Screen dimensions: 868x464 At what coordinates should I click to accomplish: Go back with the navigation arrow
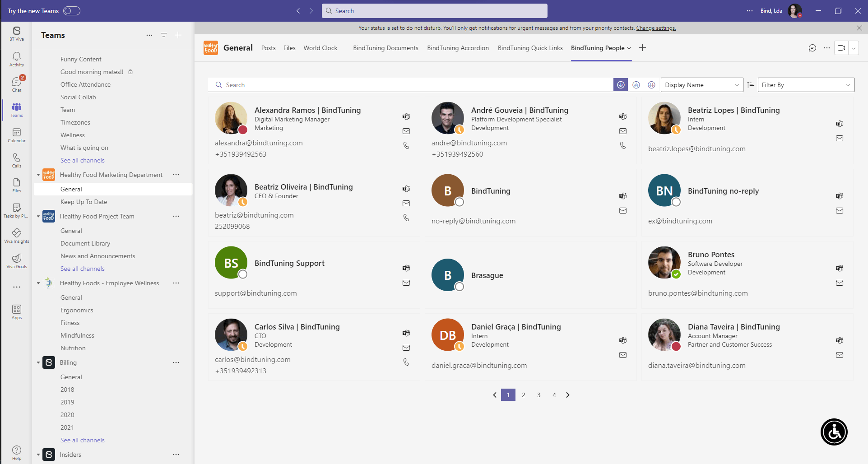pyautogui.click(x=298, y=11)
